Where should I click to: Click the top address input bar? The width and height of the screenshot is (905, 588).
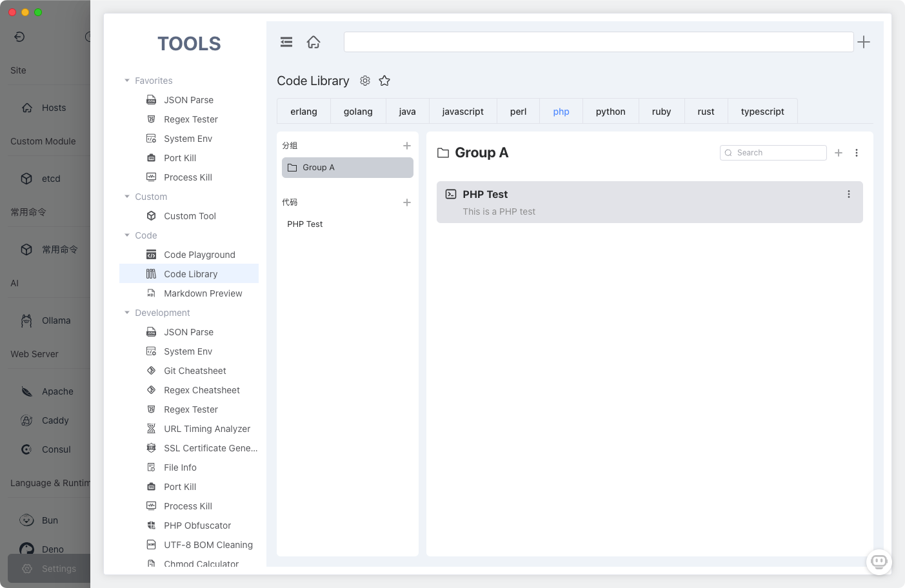599,42
